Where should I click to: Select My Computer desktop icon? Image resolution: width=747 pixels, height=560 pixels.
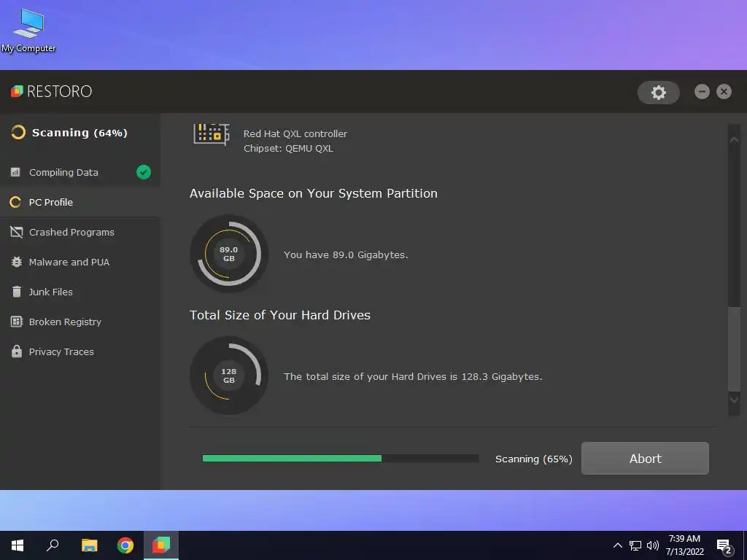click(x=28, y=31)
